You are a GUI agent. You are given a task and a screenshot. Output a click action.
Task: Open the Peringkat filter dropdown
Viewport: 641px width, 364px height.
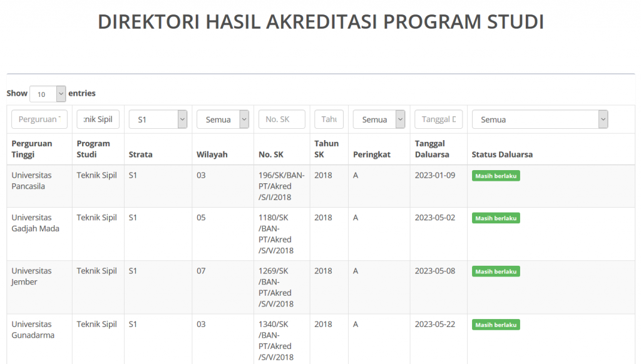pyautogui.click(x=379, y=119)
